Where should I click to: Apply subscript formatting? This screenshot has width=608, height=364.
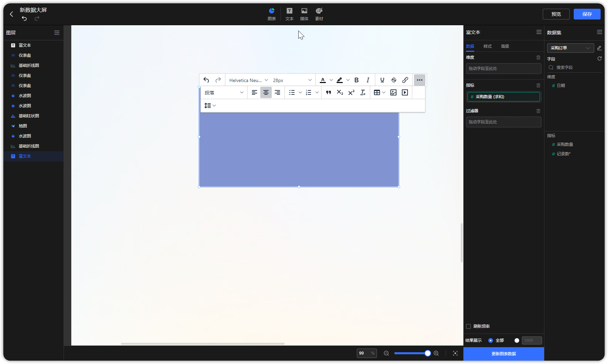click(340, 92)
